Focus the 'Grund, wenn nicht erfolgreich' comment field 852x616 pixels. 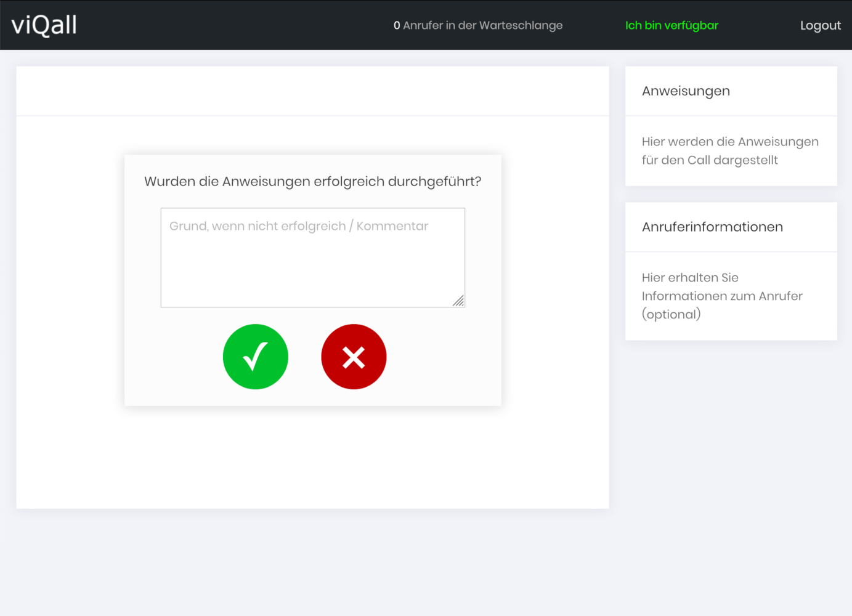click(x=312, y=265)
